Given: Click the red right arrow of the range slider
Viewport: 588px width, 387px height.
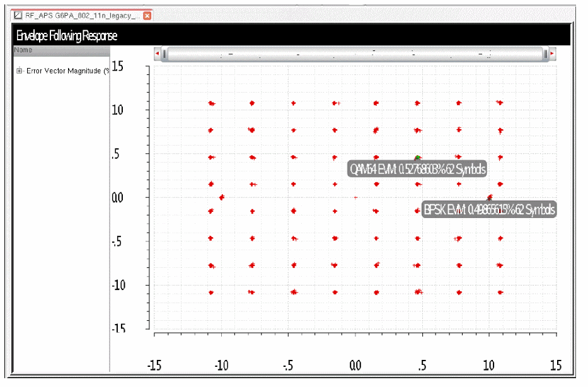Looking at the screenshot, I should pos(552,54).
